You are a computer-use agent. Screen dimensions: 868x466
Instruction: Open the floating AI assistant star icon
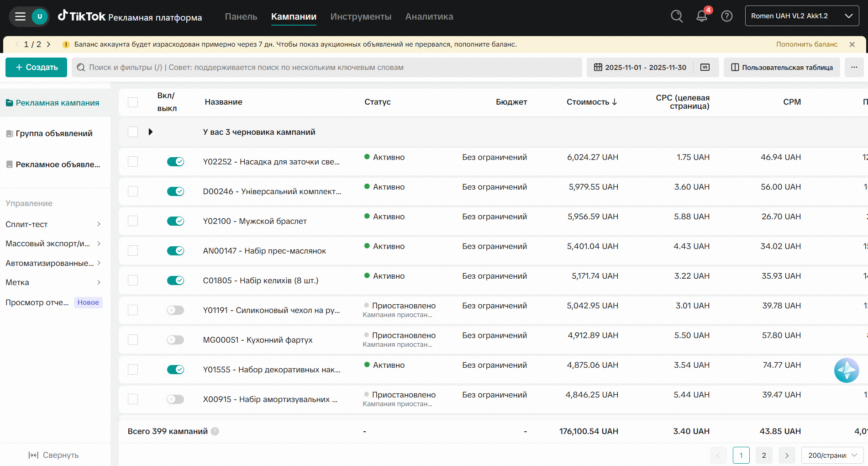point(846,370)
